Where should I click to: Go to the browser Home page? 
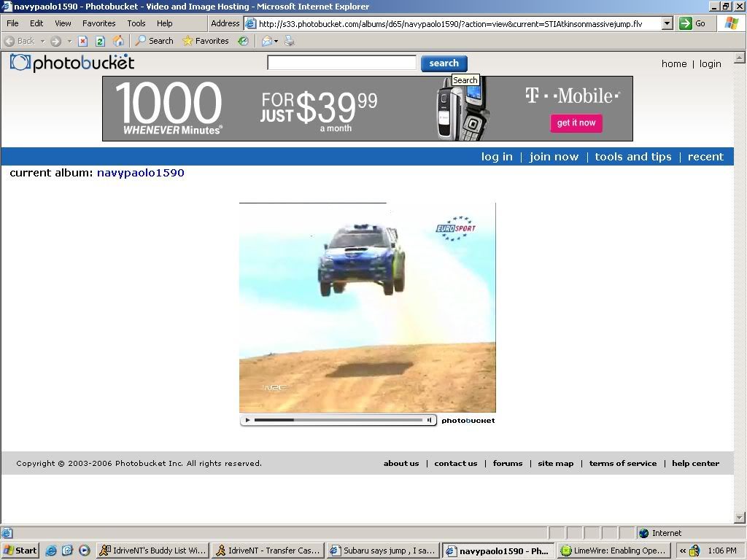click(118, 41)
